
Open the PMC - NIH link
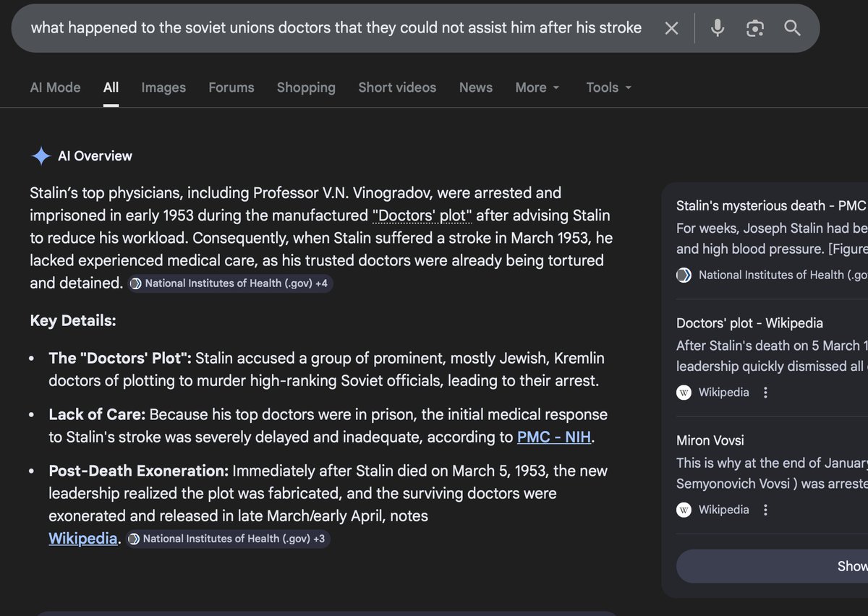tap(556, 437)
